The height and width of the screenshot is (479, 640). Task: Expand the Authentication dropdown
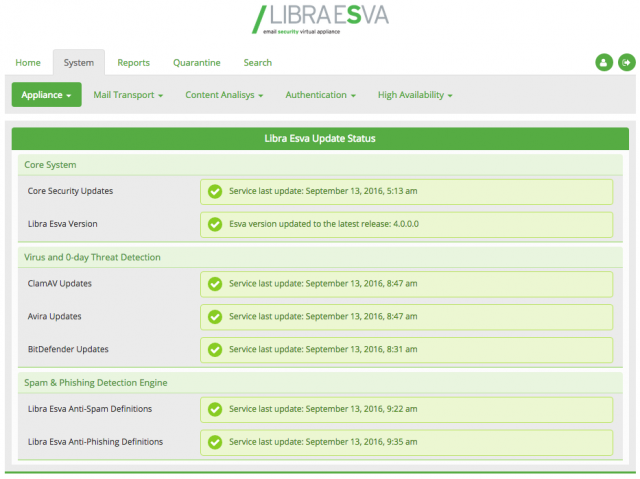click(320, 95)
